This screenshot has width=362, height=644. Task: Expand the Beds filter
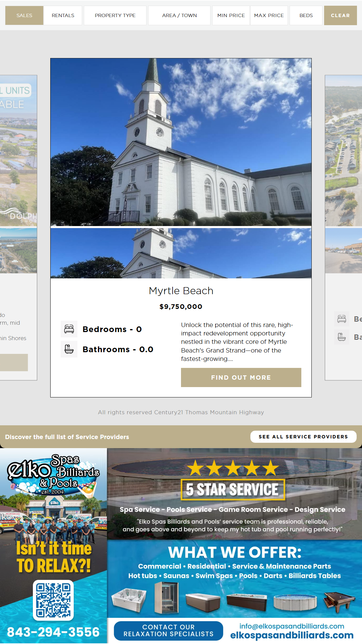tap(306, 15)
